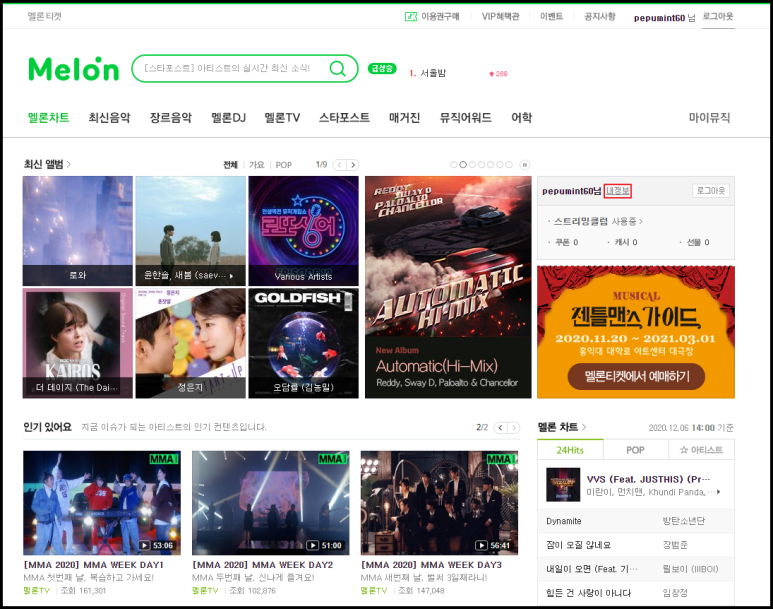The height and width of the screenshot is (609, 773).
Task: Click 잠이 오질 않네요 chart entry
Action: (x=578, y=545)
